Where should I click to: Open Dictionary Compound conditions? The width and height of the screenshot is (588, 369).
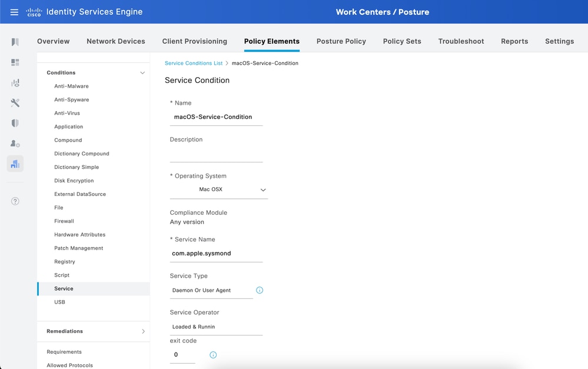(x=82, y=154)
